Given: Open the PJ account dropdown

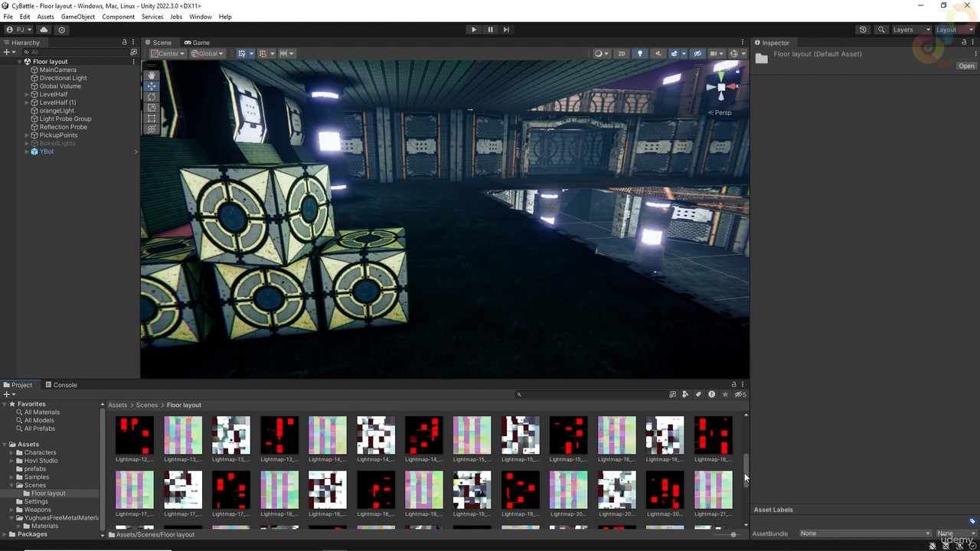Looking at the screenshot, I should [18, 30].
